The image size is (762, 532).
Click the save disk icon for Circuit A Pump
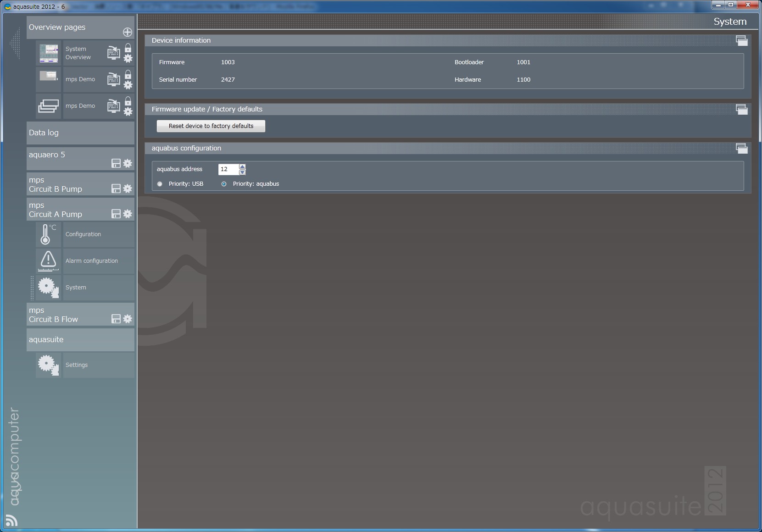[x=116, y=214]
